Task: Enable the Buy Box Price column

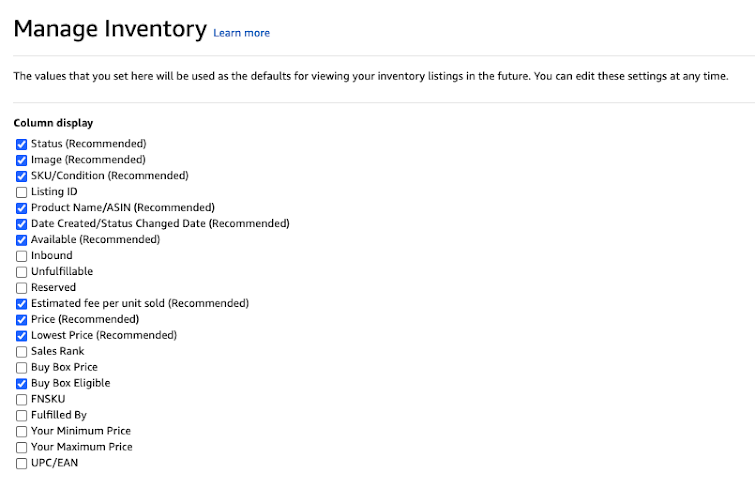Action: tap(22, 368)
